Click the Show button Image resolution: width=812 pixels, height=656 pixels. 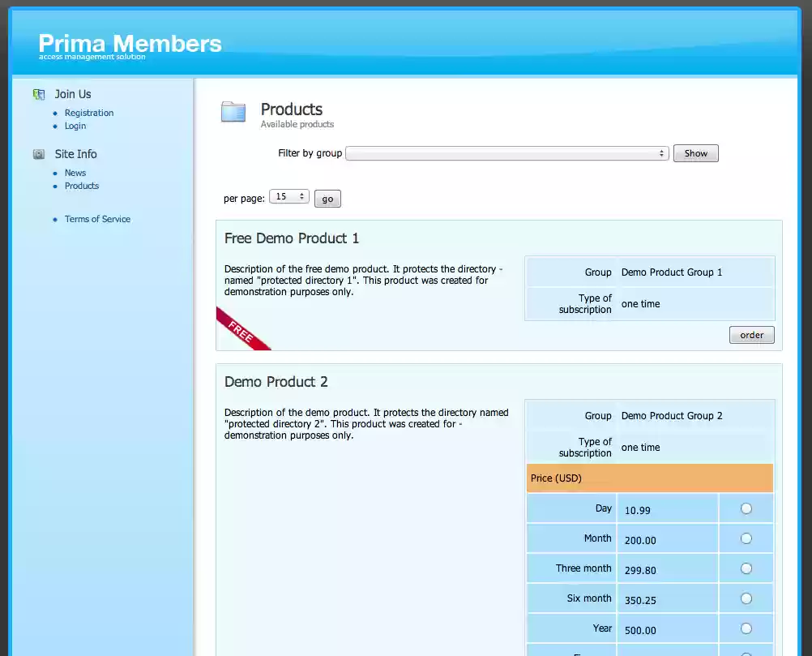click(x=695, y=152)
